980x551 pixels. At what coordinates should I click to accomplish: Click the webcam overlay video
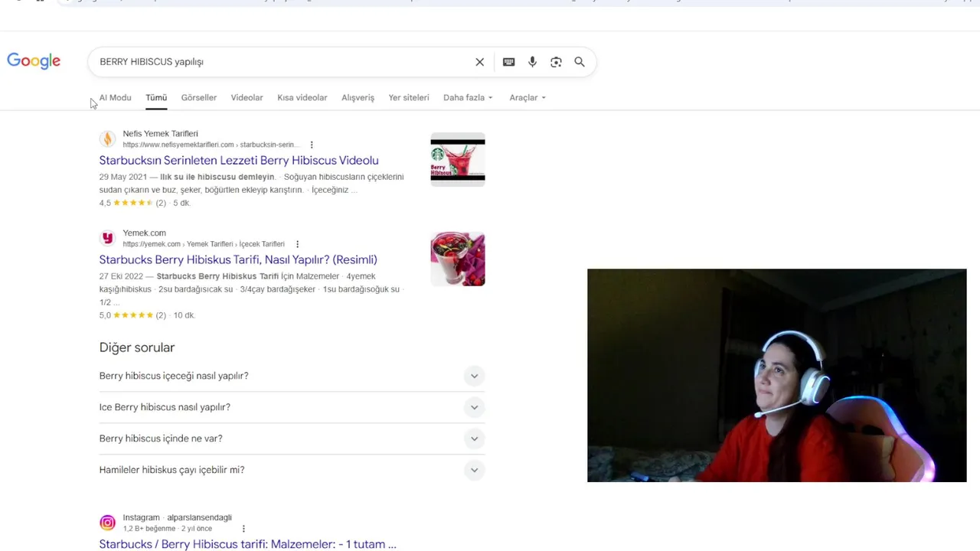pos(777,376)
